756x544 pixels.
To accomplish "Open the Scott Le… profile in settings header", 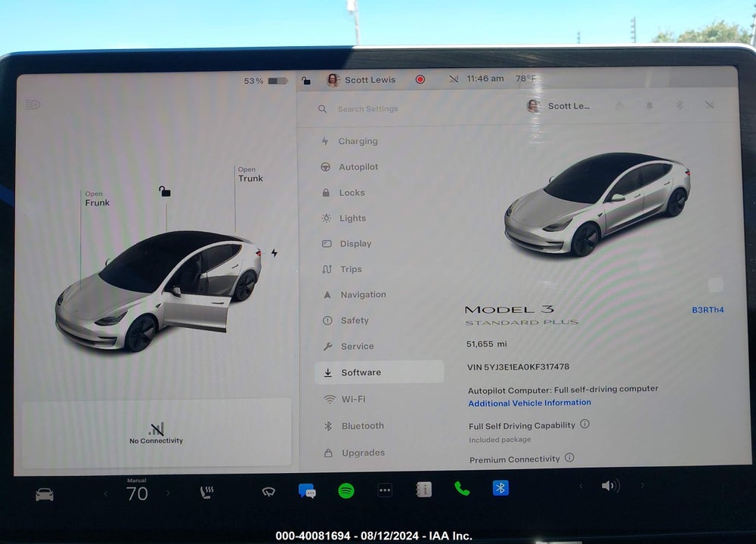I will (x=558, y=106).
